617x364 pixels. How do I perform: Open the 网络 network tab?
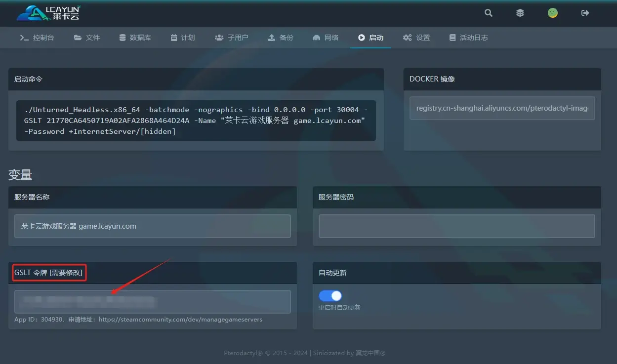(x=326, y=38)
